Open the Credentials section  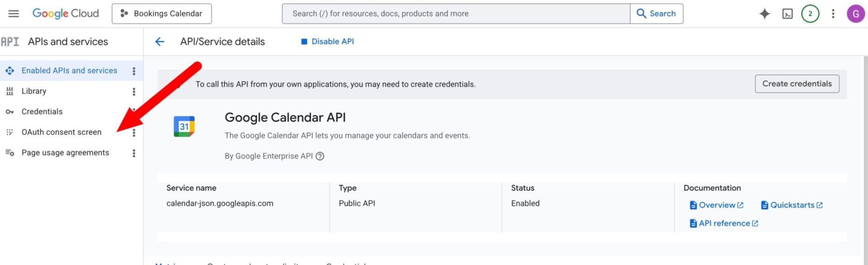click(42, 112)
